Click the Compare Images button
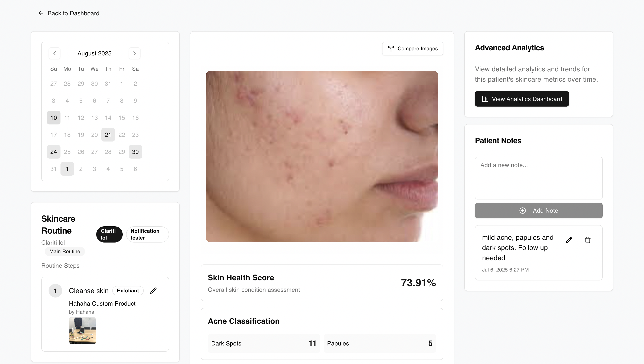The height and width of the screenshot is (364, 644). click(413, 49)
